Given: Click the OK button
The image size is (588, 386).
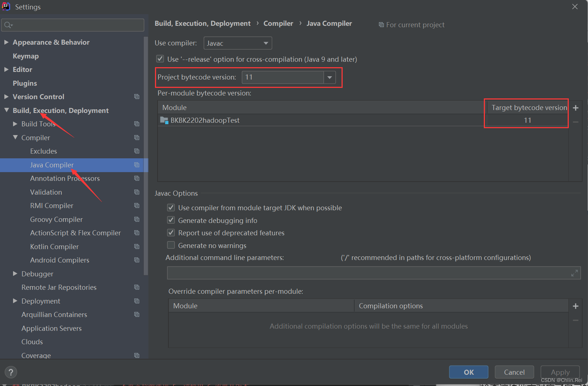Looking at the screenshot, I should click(469, 372).
